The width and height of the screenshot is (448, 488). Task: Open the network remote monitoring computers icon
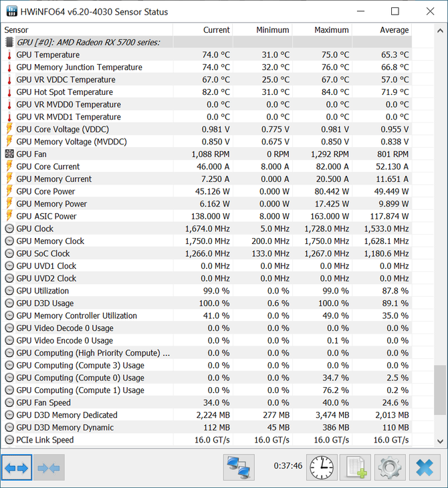coord(239,467)
